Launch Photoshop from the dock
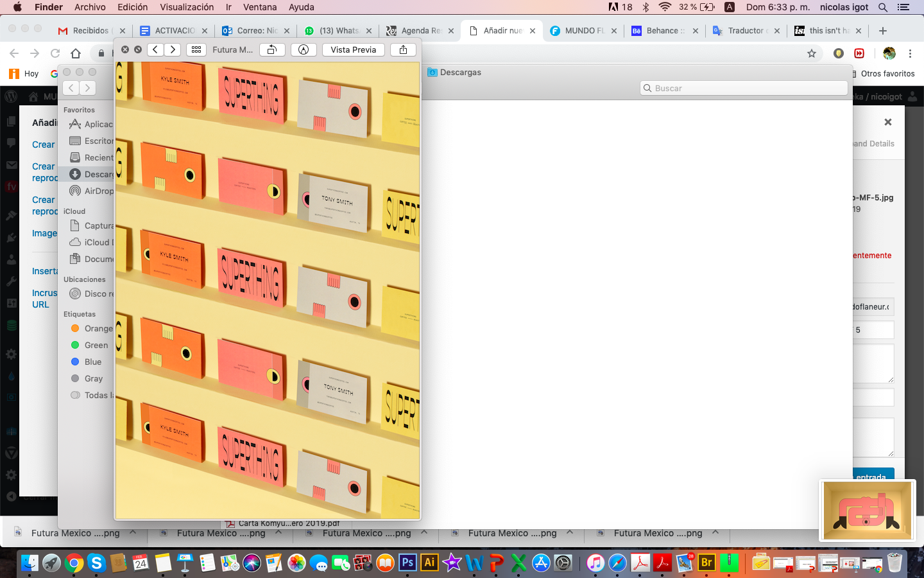The width and height of the screenshot is (924, 578). (x=407, y=563)
